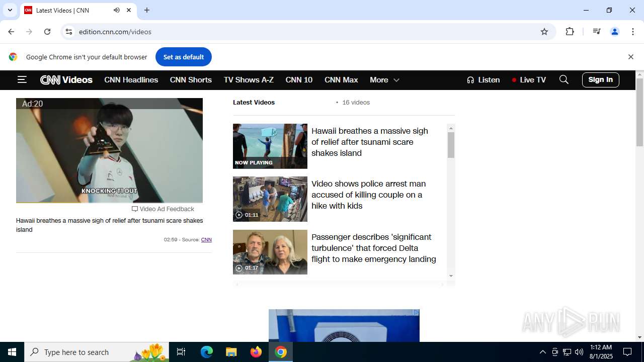
Task: Launch Microsoft Edge from the taskbar
Action: pyautogui.click(x=207, y=352)
